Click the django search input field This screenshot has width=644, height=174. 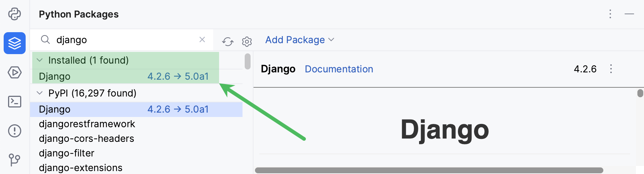click(125, 40)
